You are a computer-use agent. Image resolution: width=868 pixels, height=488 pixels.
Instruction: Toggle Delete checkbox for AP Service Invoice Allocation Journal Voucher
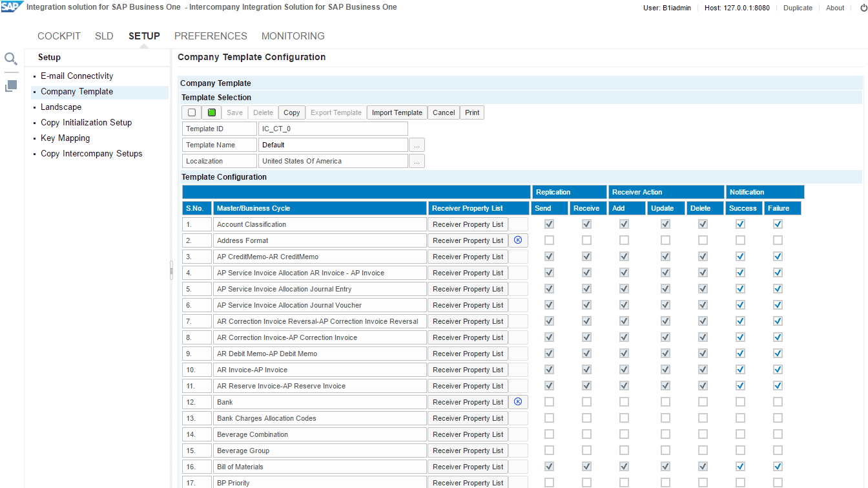(x=703, y=305)
